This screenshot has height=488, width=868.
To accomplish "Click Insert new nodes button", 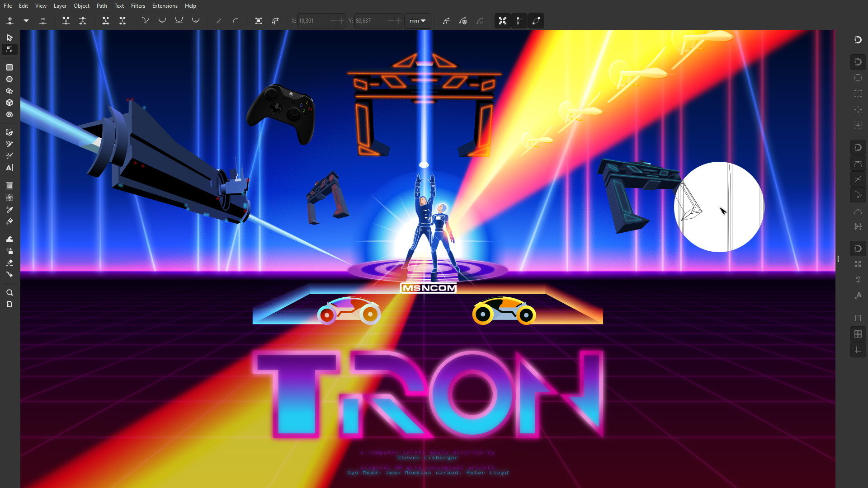I will [x=10, y=21].
